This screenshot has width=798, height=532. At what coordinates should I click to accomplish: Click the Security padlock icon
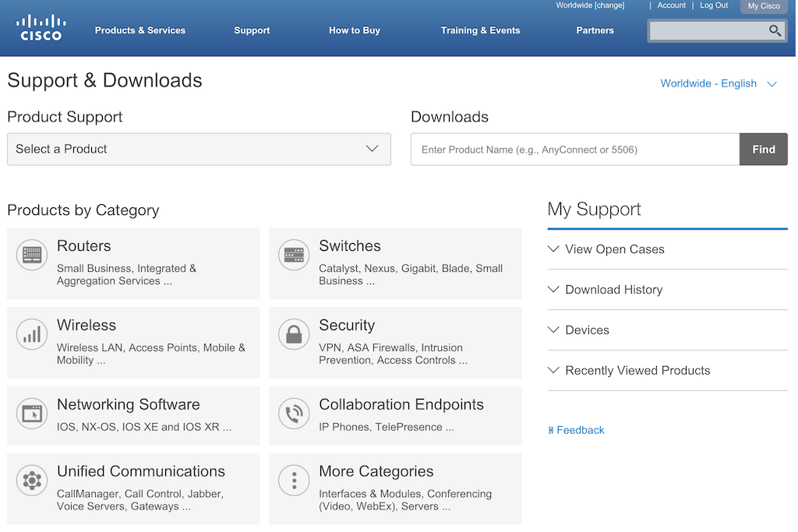pyautogui.click(x=294, y=333)
